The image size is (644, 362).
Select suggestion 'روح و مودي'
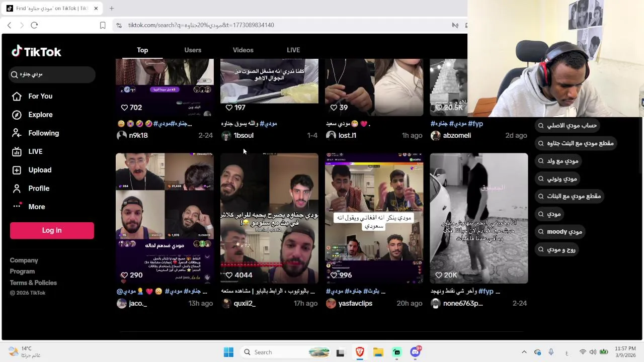[x=556, y=249]
